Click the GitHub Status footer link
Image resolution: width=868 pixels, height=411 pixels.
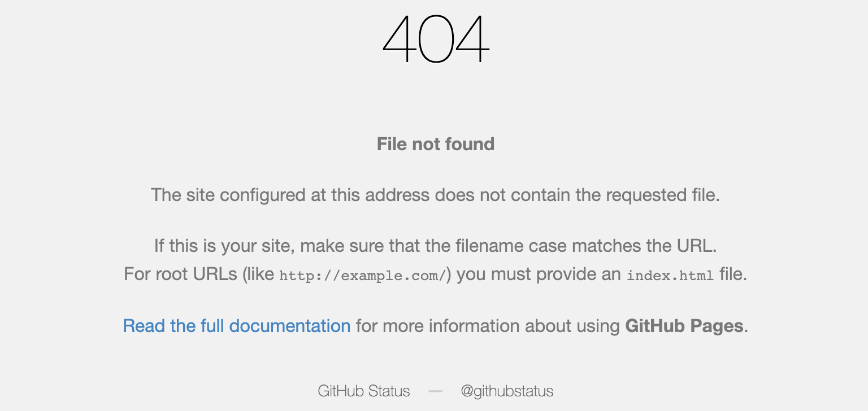click(363, 391)
